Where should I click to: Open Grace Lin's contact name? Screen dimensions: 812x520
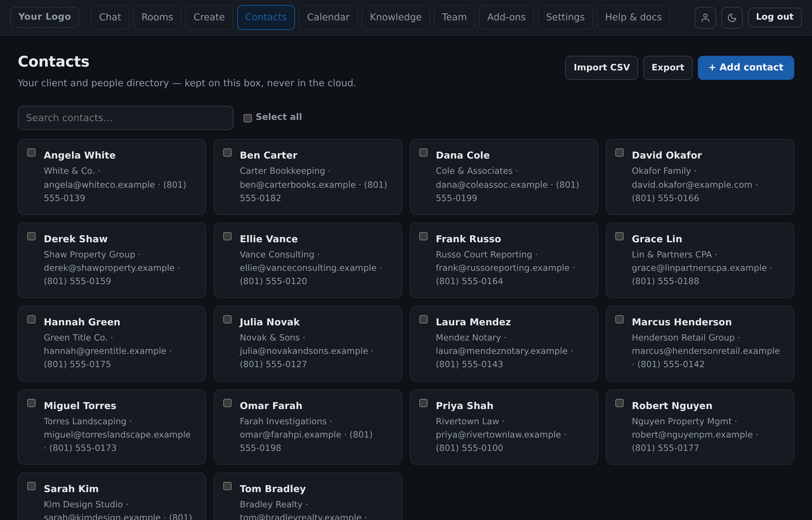coord(657,239)
